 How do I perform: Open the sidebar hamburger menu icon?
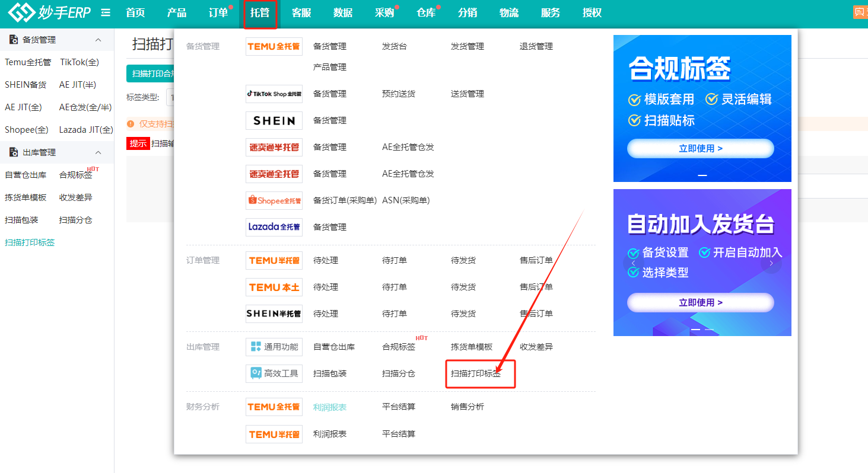[105, 12]
